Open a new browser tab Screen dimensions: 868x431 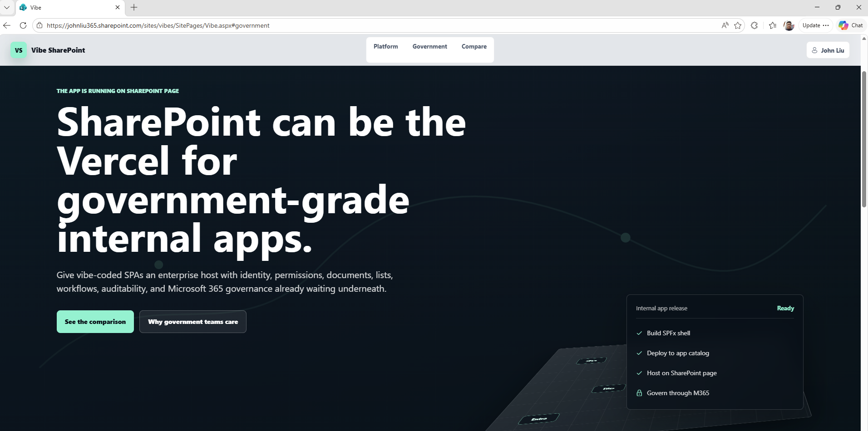click(134, 7)
